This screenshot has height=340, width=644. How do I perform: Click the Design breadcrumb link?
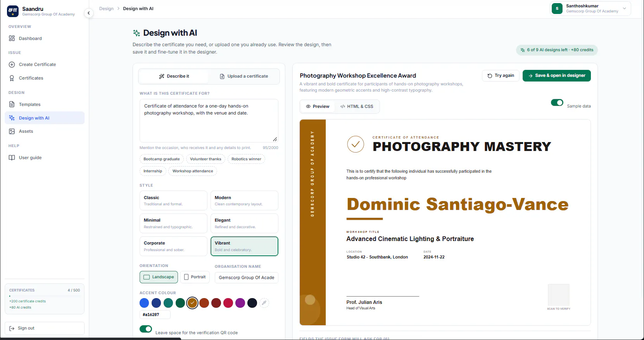(106, 9)
